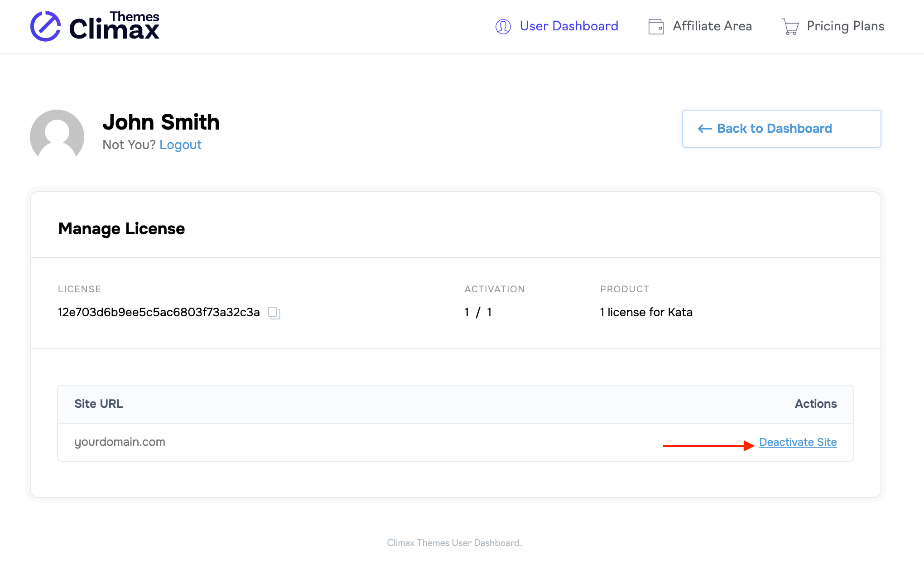The image size is (924, 570).
Task: Click the back arrow icon in button
Action: (x=705, y=129)
